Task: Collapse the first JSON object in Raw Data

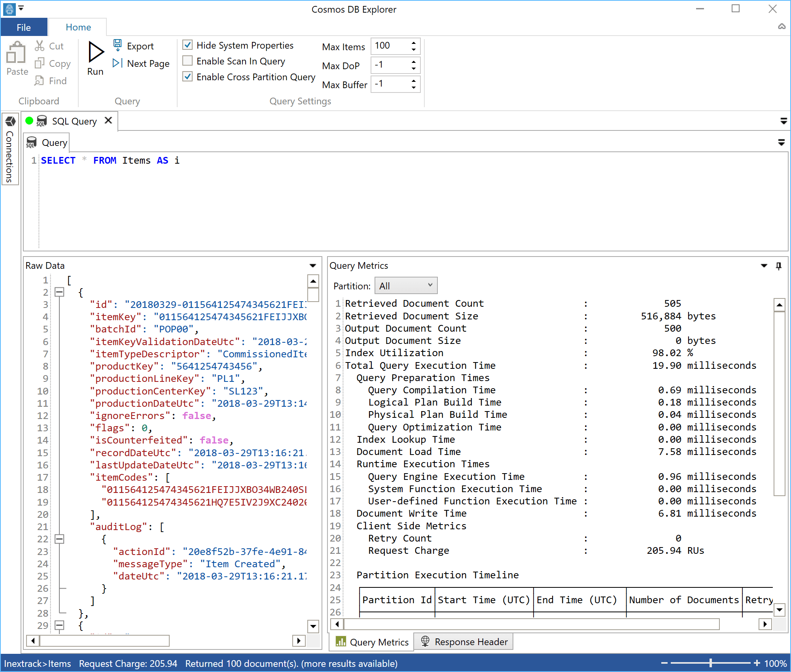Action: [x=59, y=292]
